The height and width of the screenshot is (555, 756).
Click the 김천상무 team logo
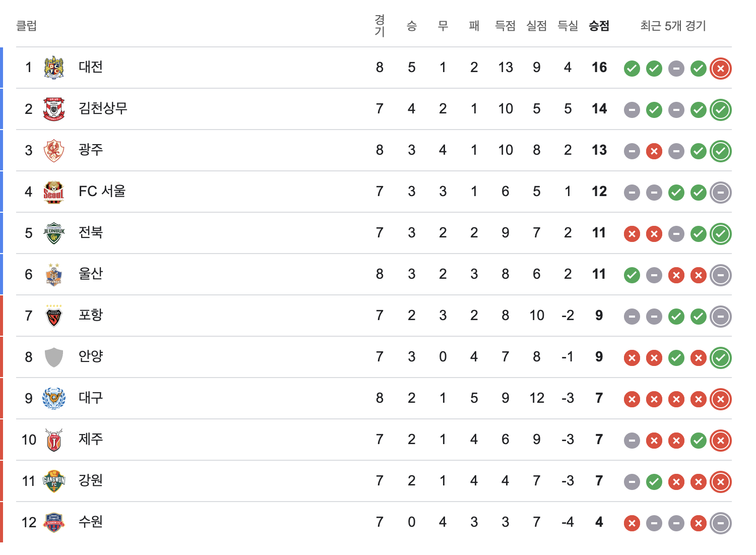[x=54, y=109]
